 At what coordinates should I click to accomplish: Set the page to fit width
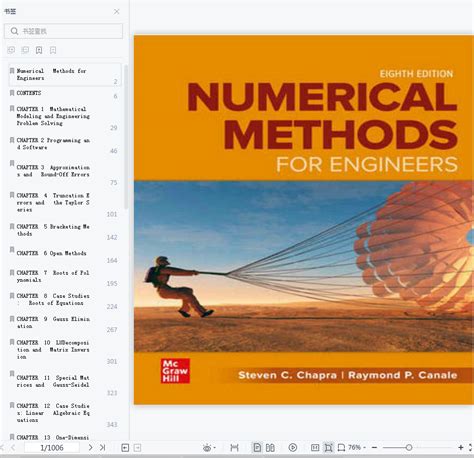[x=234, y=448]
